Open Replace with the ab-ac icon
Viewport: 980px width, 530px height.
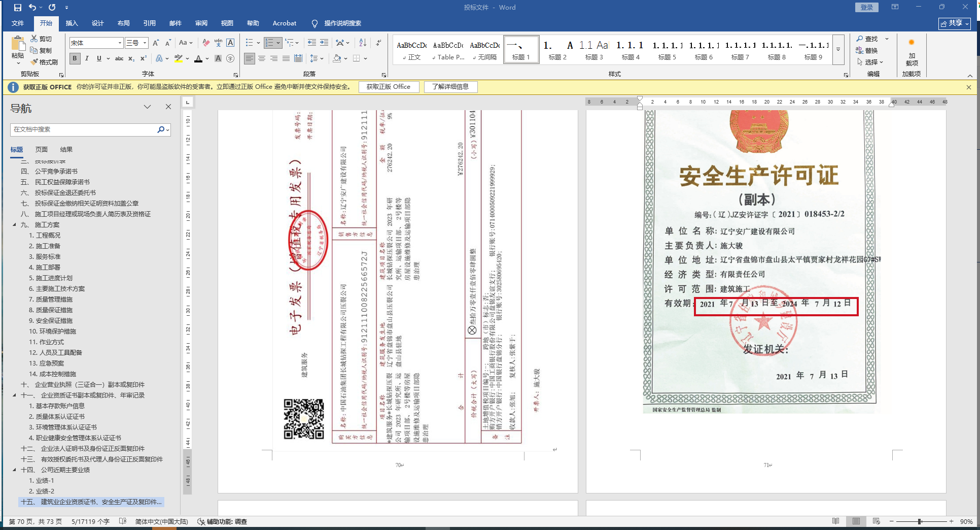[x=867, y=50]
